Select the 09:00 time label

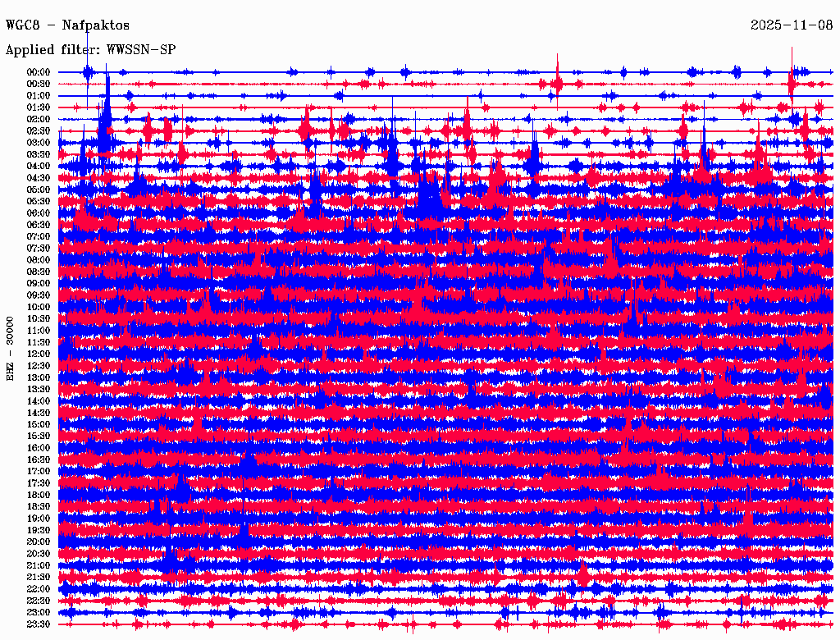[39, 284]
